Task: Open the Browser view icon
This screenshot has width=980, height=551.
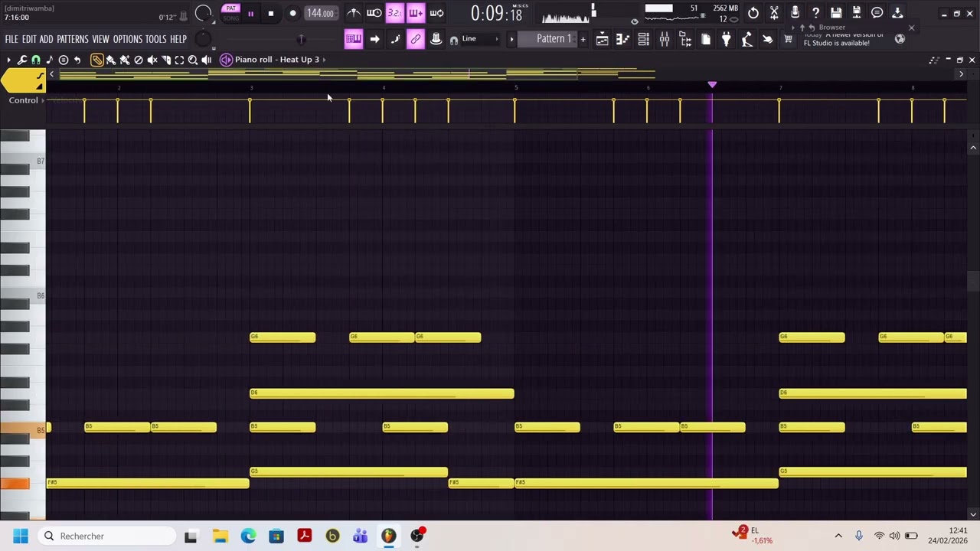Action: [x=685, y=39]
